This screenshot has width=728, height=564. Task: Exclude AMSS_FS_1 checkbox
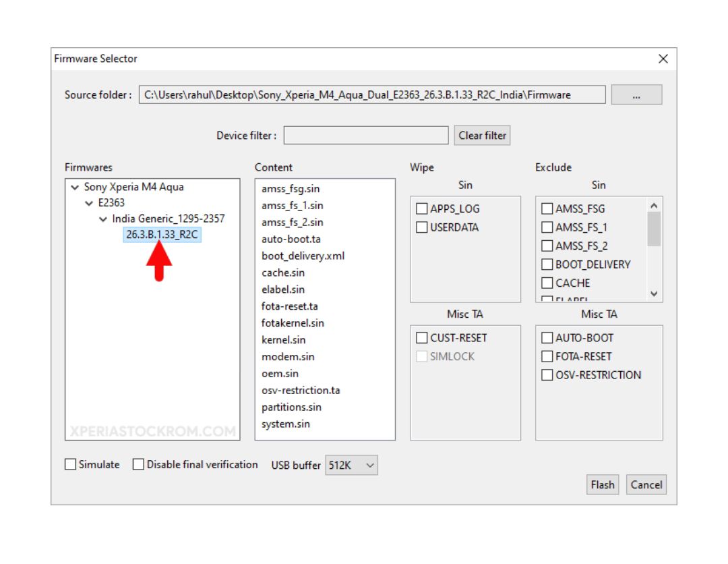coord(547,227)
